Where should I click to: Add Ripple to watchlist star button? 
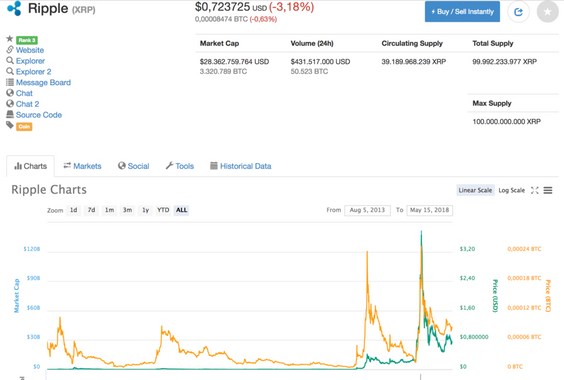[x=547, y=12]
